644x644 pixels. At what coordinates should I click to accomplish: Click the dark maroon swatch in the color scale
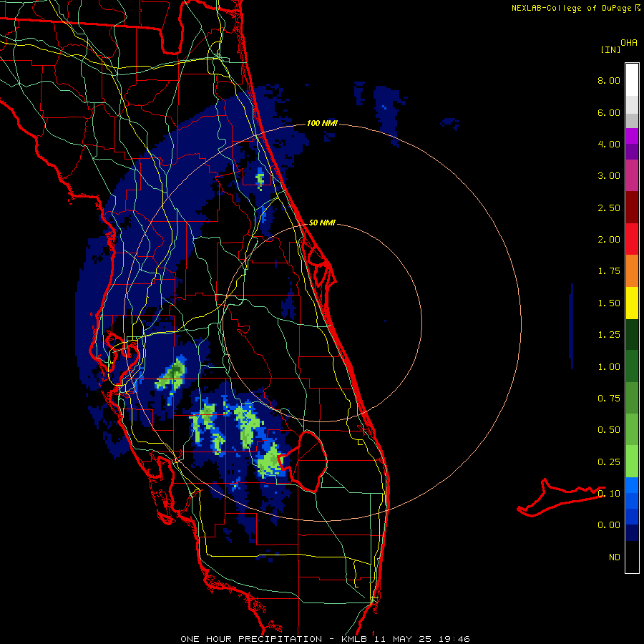click(632, 208)
